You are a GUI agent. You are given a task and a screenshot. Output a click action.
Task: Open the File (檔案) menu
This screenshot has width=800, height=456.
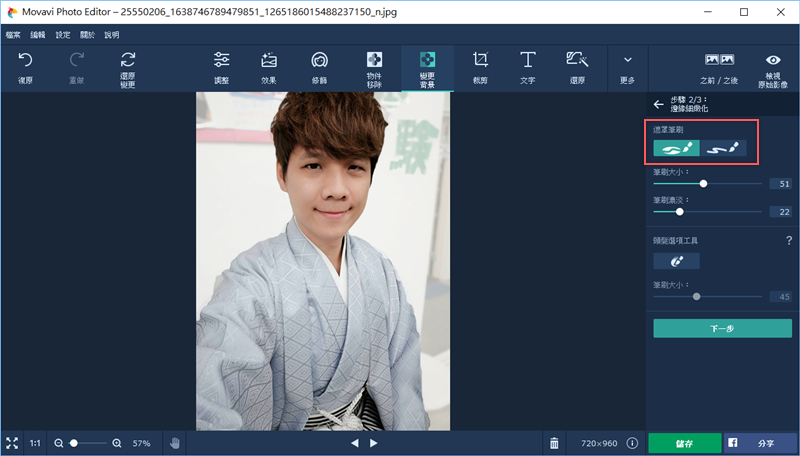(x=13, y=35)
